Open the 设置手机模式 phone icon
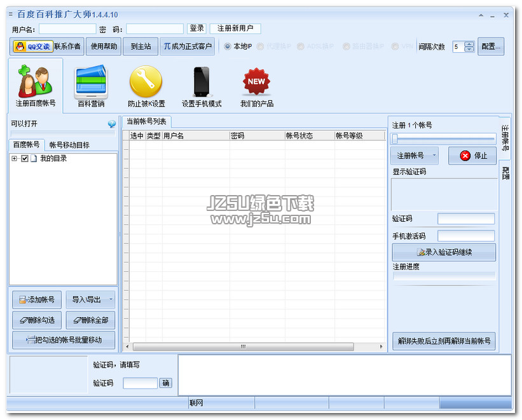This screenshot has width=522, height=420. point(202,86)
